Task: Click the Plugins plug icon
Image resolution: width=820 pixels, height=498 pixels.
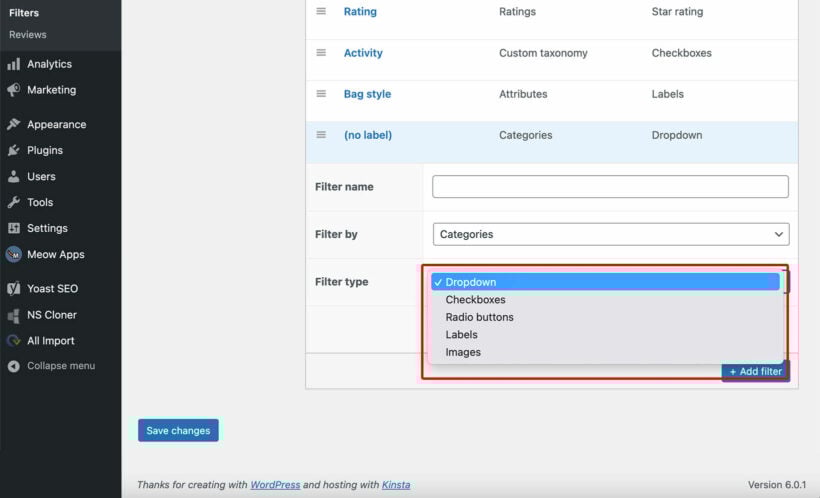Action: (14, 151)
